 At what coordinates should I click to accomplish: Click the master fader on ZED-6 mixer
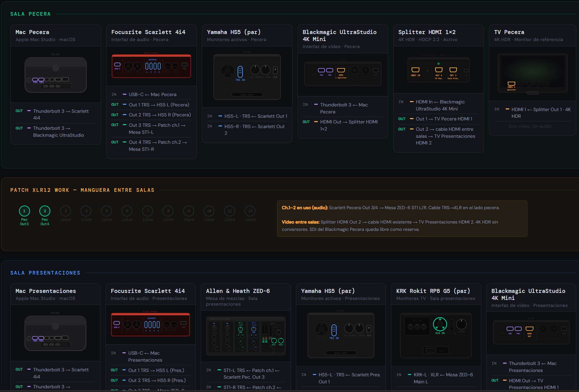click(270, 338)
